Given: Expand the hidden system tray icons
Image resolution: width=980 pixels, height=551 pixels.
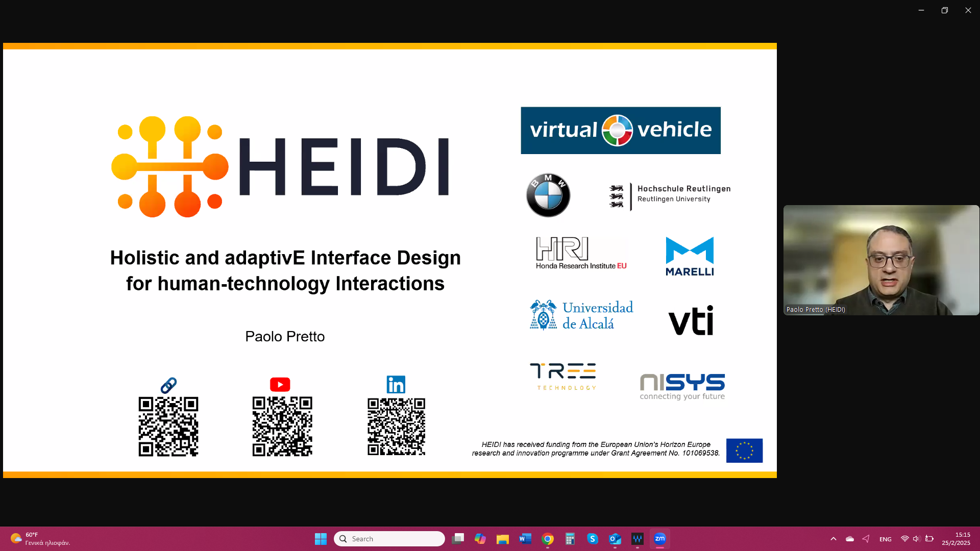Looking at the screenshot, I should click(834, 539).
